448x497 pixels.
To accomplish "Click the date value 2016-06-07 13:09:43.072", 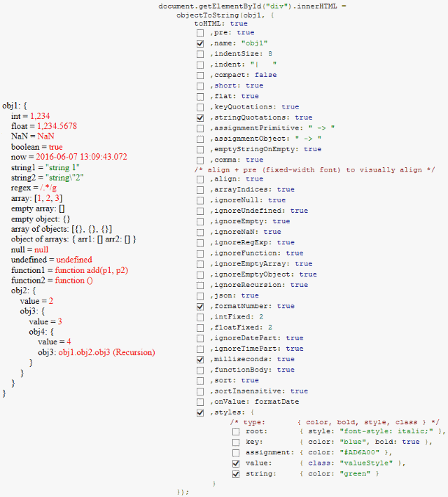I will [x=81, y=157].
